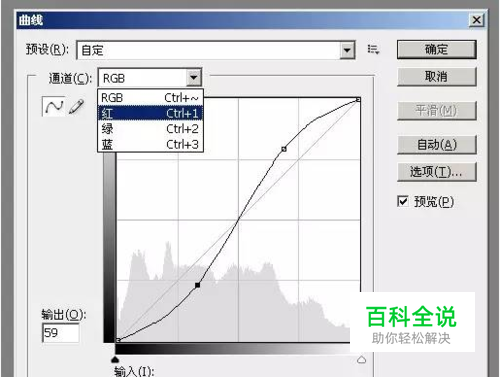Click the black point input slider

(115, 359)
